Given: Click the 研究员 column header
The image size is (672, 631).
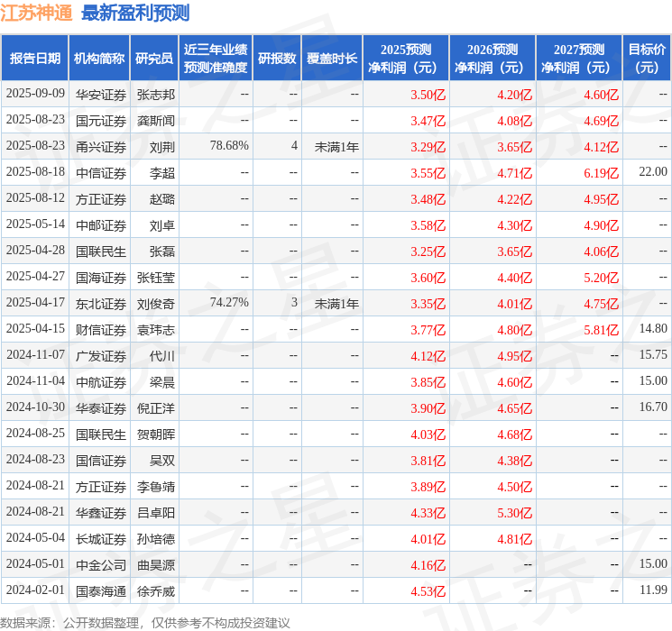Looking at the screenshot, I should click(x=154, y=59).
